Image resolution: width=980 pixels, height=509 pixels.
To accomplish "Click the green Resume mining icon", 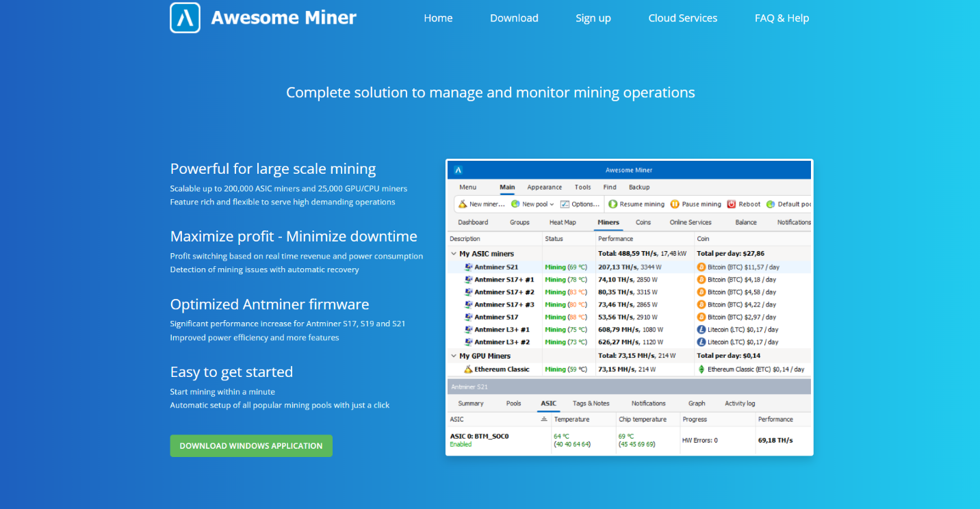I will coord(613,203).
